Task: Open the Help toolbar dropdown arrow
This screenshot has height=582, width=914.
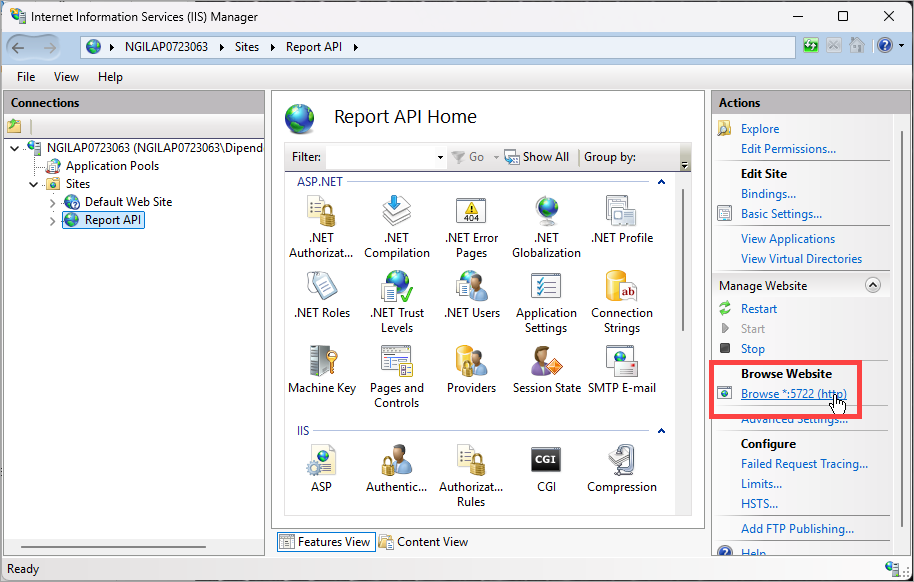Action: tap(901, 45)
